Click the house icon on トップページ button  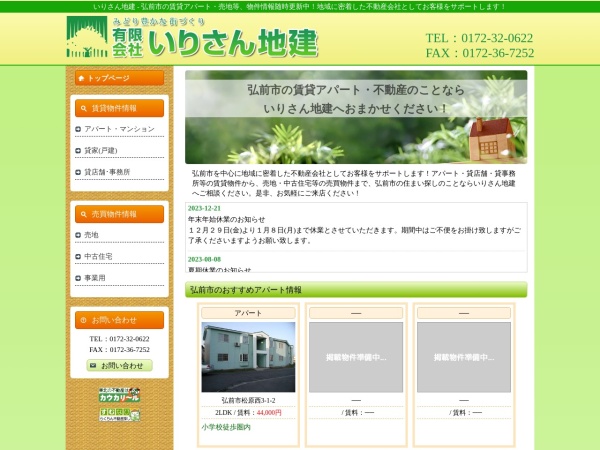coord(81,78)
